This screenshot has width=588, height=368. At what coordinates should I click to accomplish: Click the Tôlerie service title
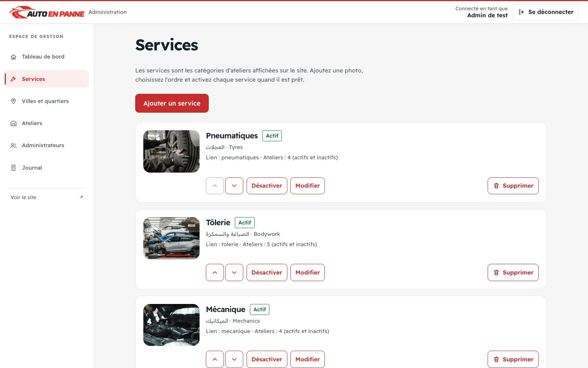tap(218, 223)
